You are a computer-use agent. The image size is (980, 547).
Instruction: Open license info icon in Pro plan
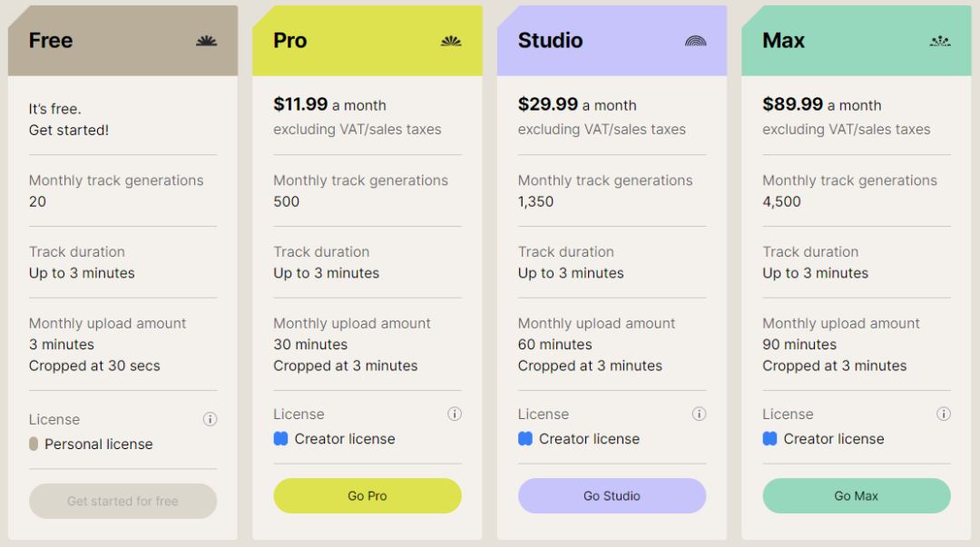click(x=455, y=414)
